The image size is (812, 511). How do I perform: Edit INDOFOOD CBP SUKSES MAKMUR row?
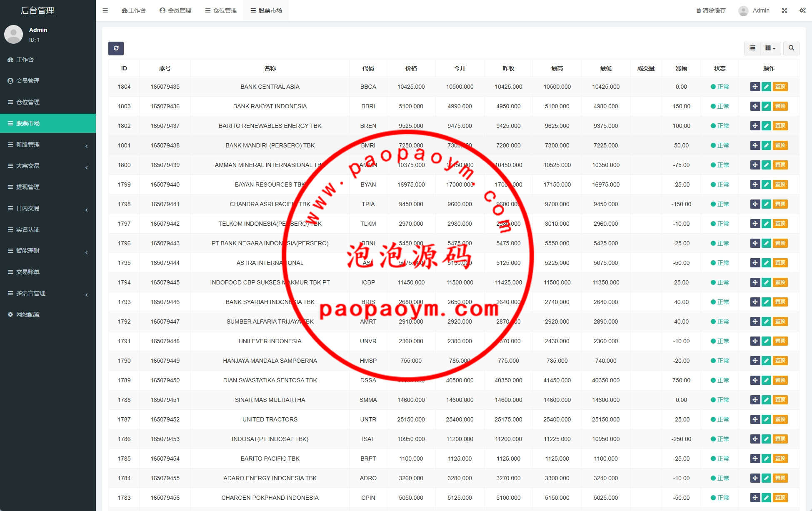(767, 282)
